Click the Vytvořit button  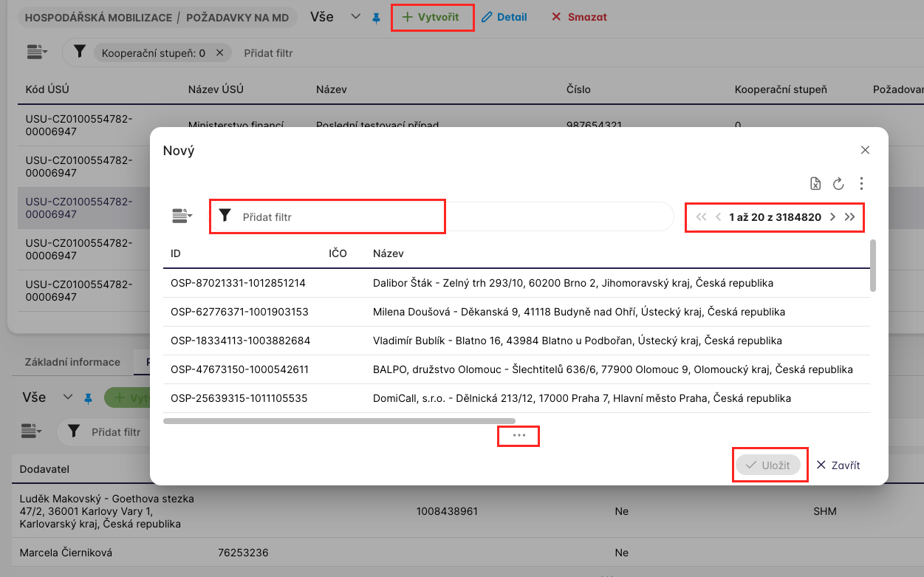point(431,17)
